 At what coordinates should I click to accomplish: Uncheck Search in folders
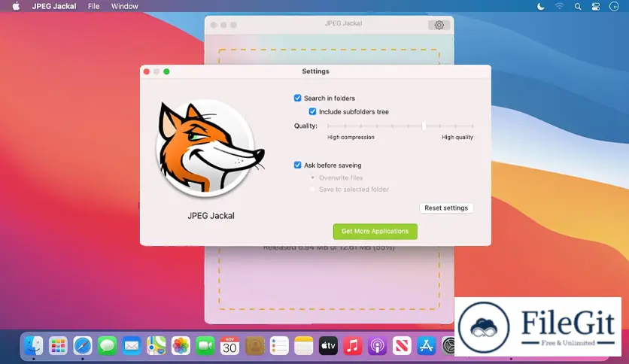tap(297, 98)
